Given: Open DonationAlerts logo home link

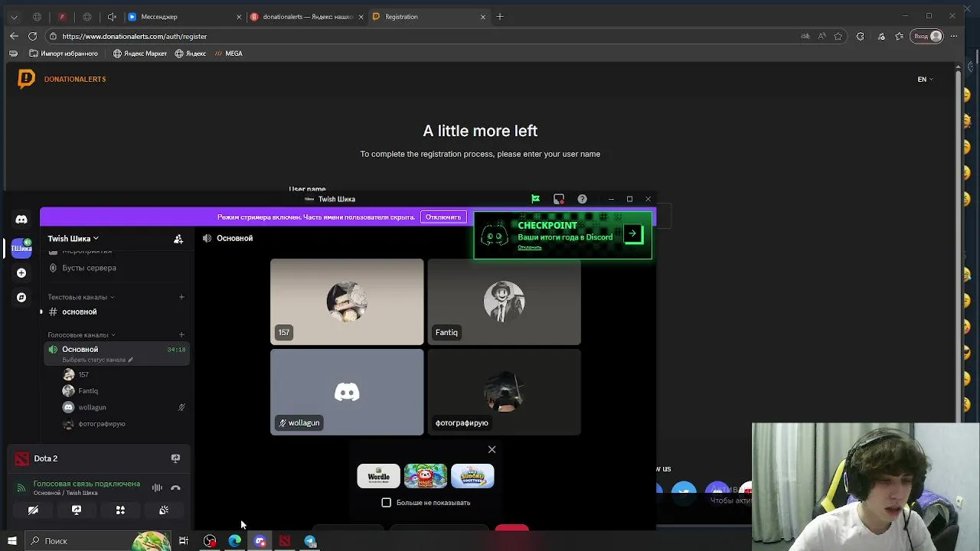Looking at the screenshot, I should (61, 79).
